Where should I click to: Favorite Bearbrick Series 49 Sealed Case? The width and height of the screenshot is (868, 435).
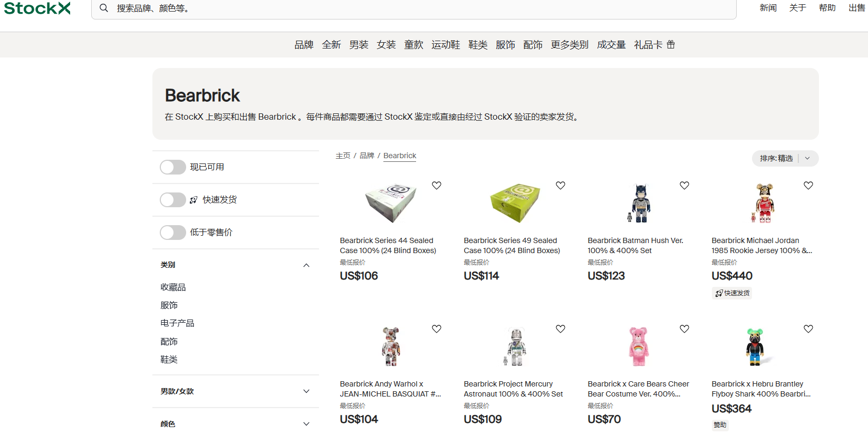(x=561, y=186)
